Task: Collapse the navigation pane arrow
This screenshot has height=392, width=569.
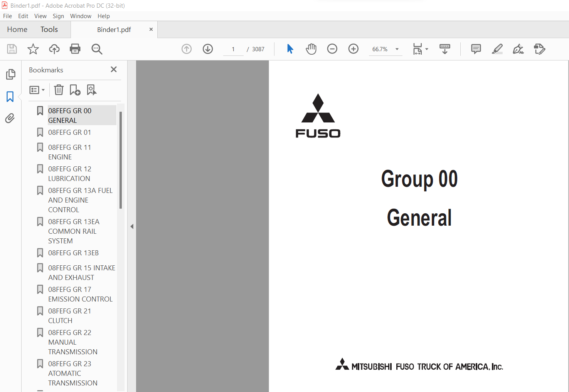Action: (132, 226)
